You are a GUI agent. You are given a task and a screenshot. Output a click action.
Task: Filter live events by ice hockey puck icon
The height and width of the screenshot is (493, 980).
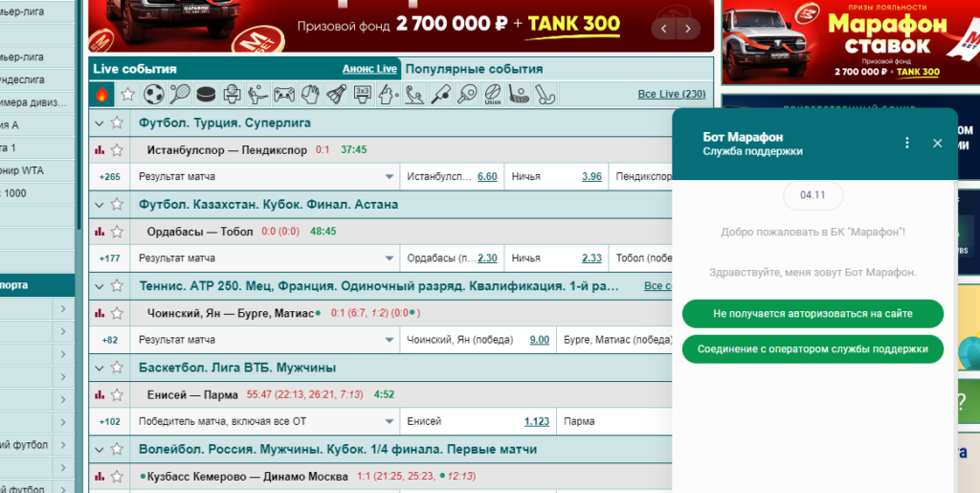(x=206, y=95)
